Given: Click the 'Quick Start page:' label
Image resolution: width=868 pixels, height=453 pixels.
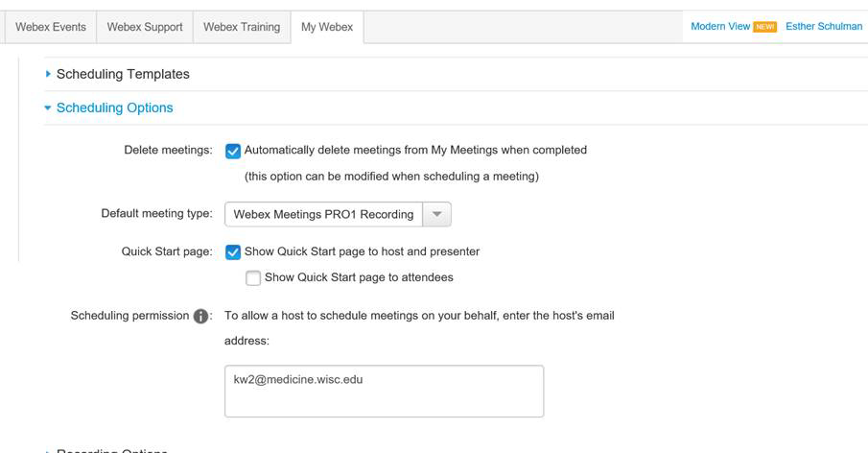Looking at the screenshot, I should click(x=167, y=251).
